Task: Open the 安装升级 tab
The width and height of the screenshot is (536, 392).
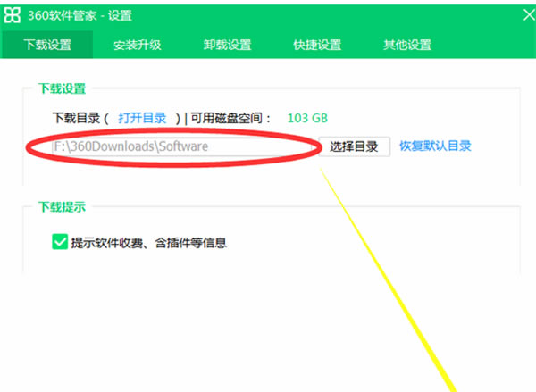Action: [137, 45]
